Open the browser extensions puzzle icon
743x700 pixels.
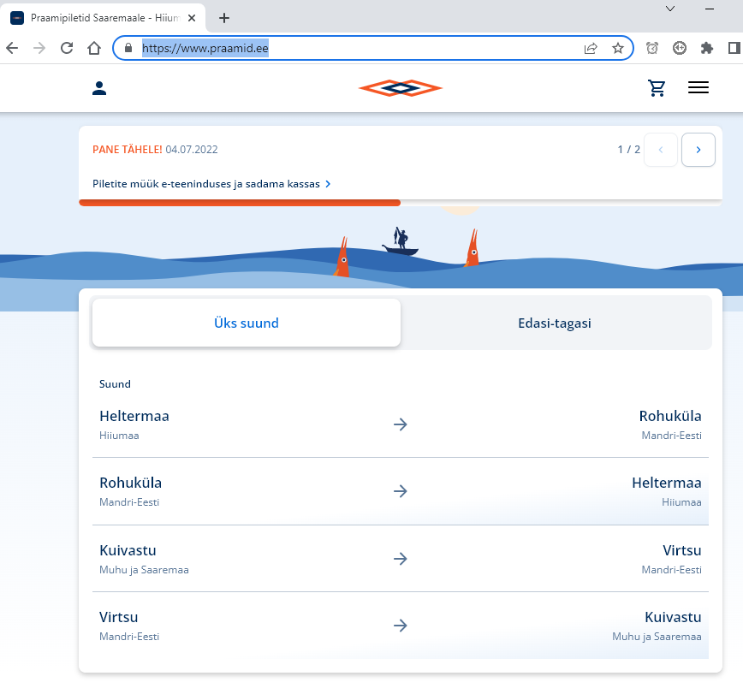tap(706, 49)
